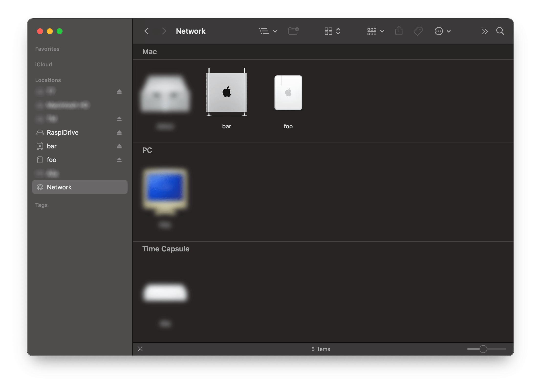
Task: Eject the RaspiDrive volume
Action: pyautogui.click(x=119, y=132)
